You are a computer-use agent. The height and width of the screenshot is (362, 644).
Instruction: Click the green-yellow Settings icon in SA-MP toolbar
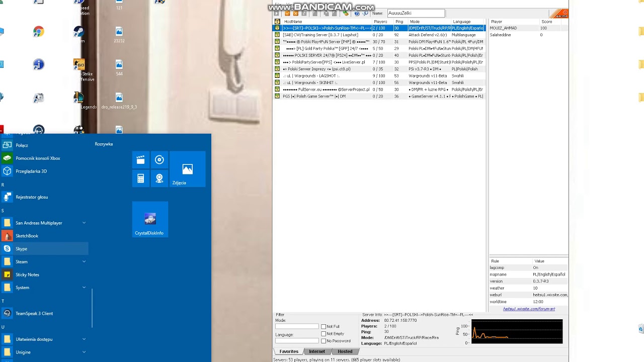346,13
